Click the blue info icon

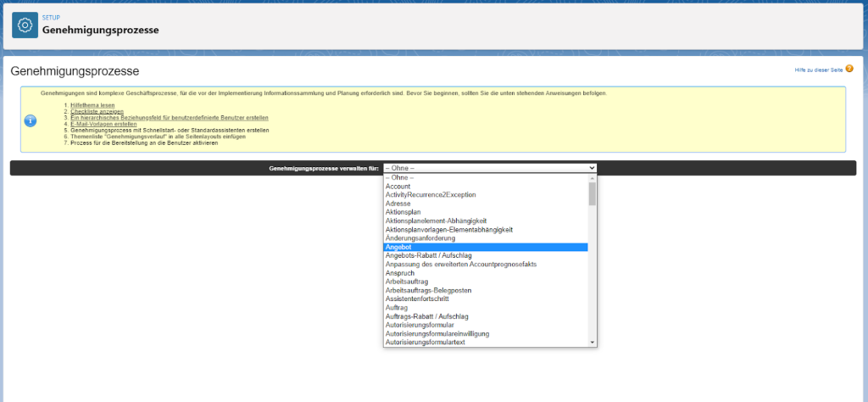30,120
